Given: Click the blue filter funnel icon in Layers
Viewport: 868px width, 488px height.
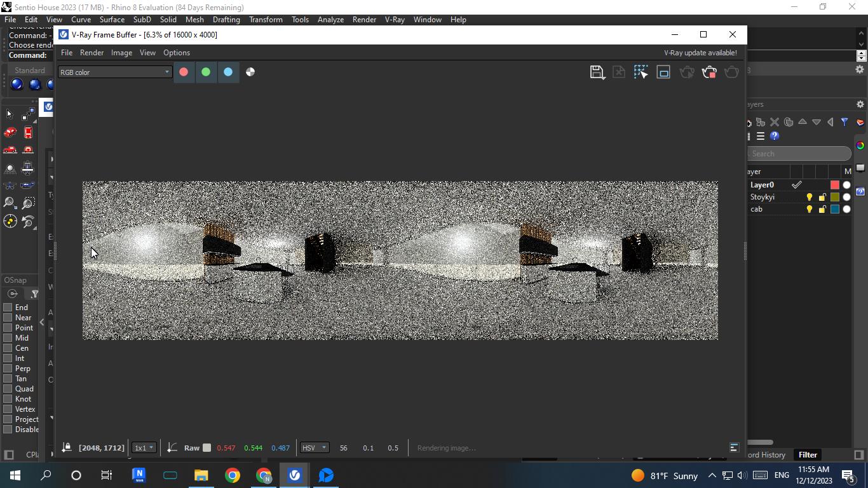Looking at the screenshot, I should 844,122.
